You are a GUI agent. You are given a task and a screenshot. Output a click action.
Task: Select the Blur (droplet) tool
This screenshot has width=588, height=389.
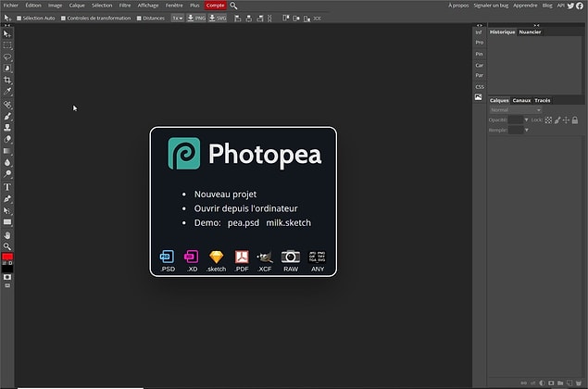(x=7, y=162)
